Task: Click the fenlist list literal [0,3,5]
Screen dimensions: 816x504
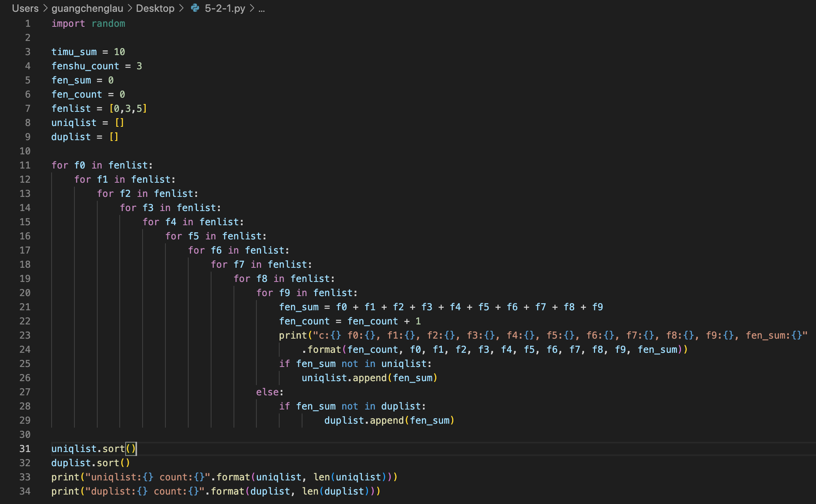Action: 128,109
